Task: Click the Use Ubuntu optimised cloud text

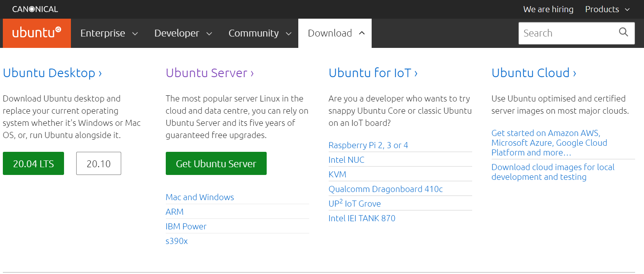Action: 560,105
